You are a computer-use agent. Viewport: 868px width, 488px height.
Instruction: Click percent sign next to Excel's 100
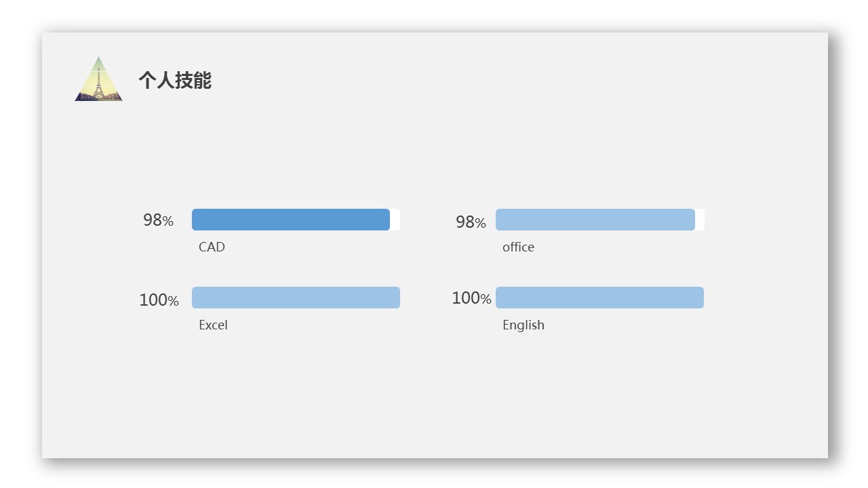[174, 302]
